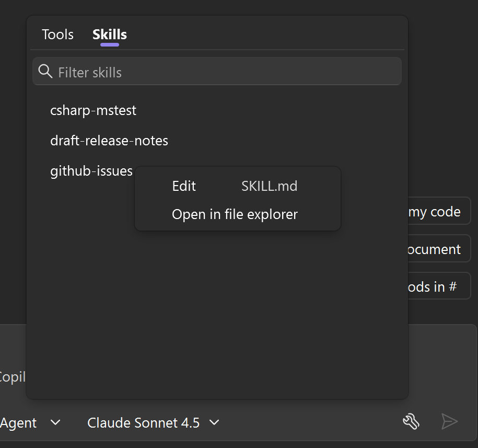Switch to the Tools tab

(x=57, y=35)
